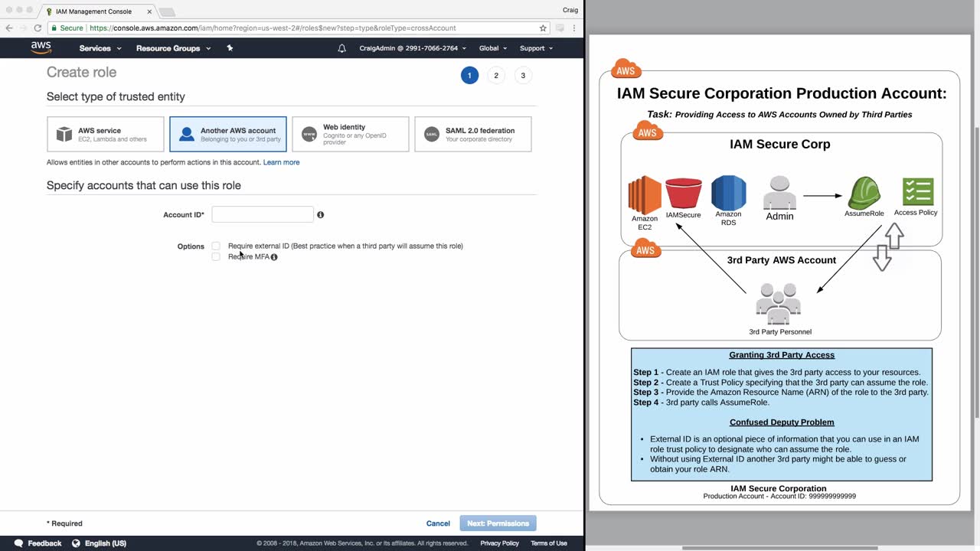
Task: Open the Terms of Use link
Action: click(x=549, y=543)
